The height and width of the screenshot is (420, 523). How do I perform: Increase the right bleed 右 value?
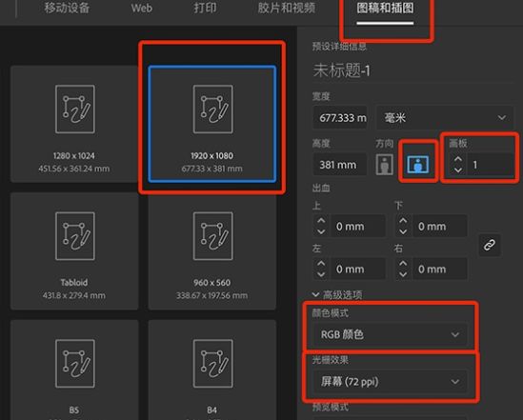[403, 264]
